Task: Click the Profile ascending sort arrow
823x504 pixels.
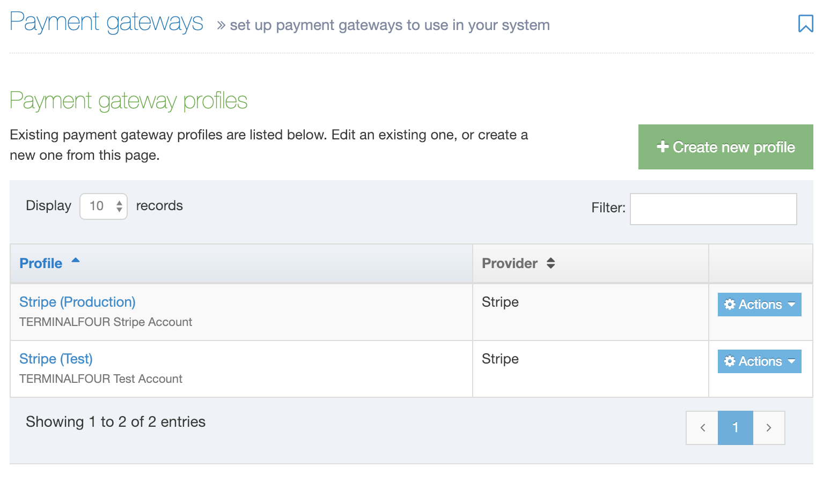Action: 76,261
